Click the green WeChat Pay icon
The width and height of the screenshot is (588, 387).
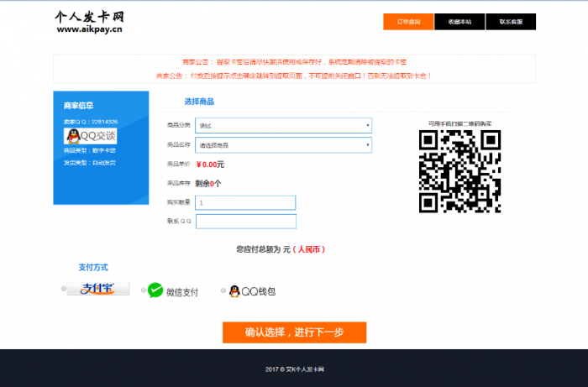(155, 290)
